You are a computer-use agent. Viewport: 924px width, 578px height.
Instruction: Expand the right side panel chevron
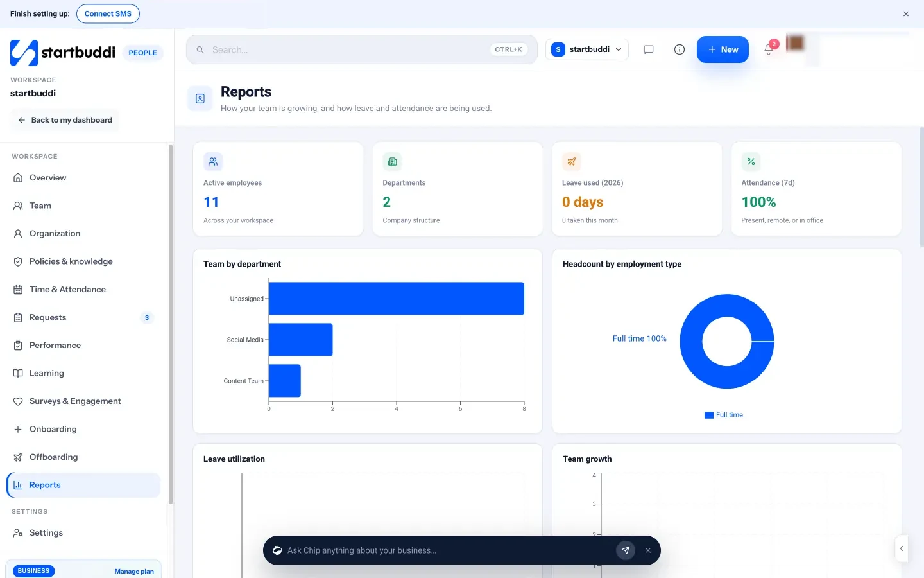click(902, 548)
